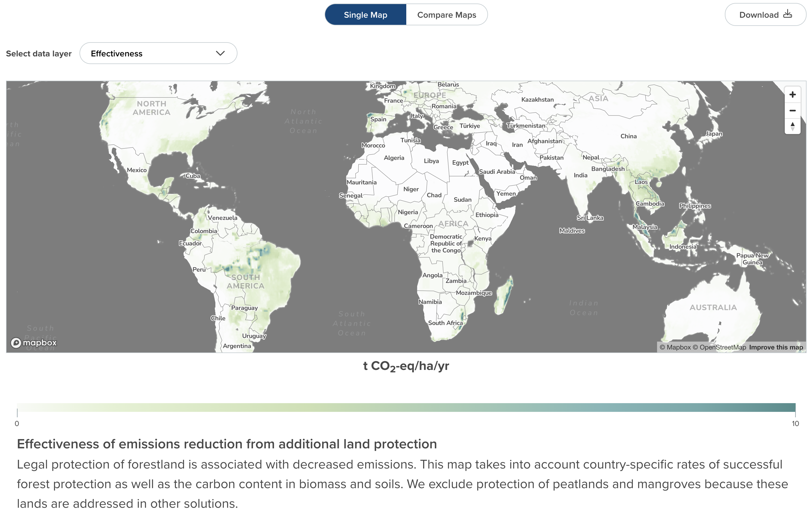Switch to Single Map view
This screenshot has width=812, height=517.
click(365, 15)
